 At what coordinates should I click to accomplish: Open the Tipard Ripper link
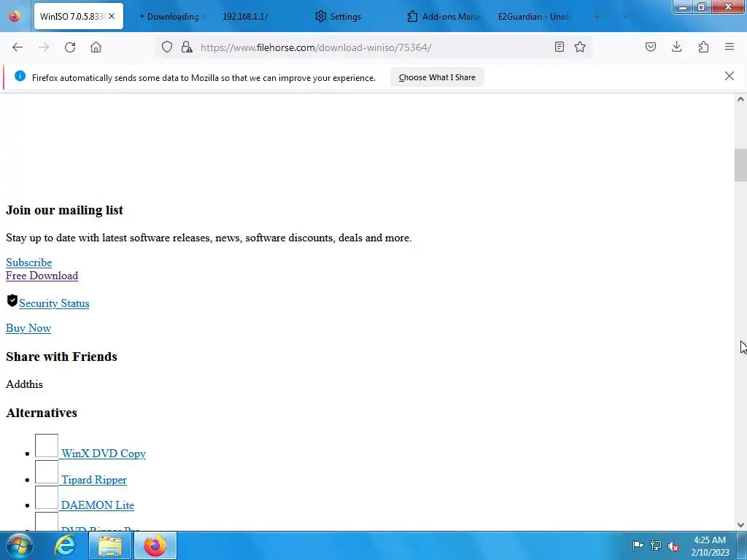click(x=94, y=480)
